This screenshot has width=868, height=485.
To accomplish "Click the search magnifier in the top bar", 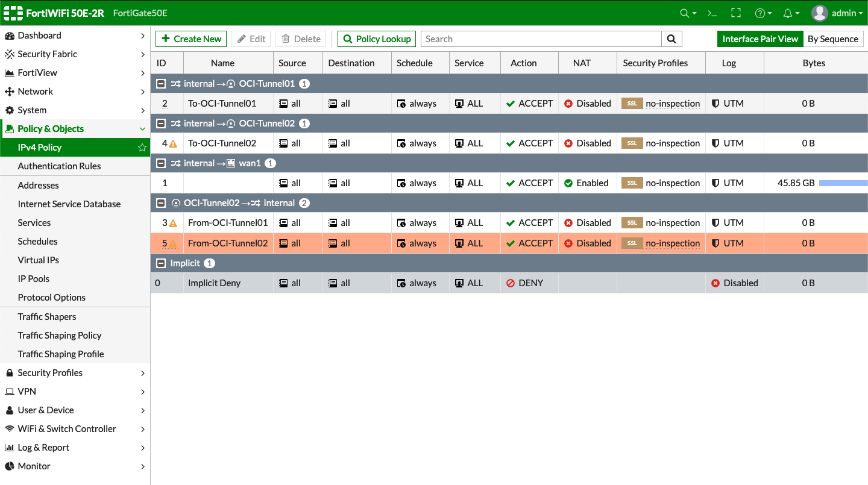I will point(685,13).
